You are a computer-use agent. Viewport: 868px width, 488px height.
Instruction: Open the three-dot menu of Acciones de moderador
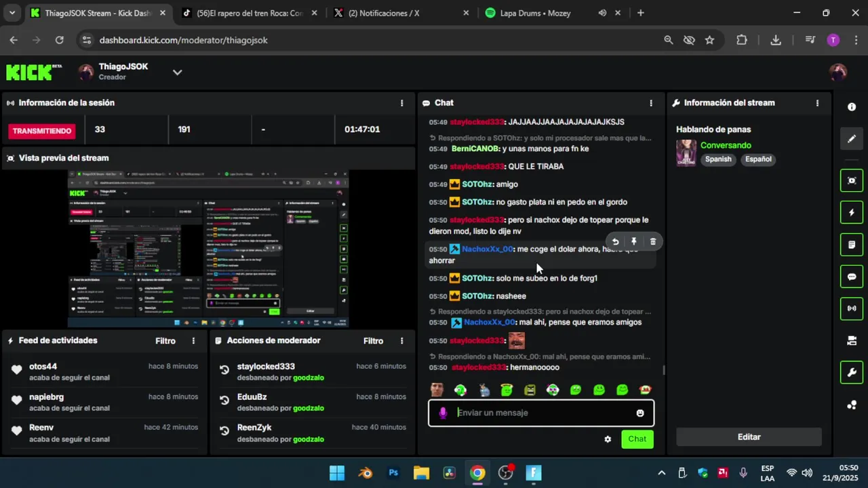[401, 341]
